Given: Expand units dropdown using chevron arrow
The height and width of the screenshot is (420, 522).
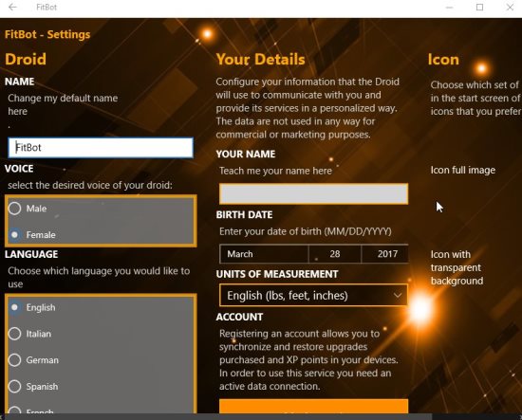Looking at the screenshot, I should pyautogui.click(x=397, y=295).
